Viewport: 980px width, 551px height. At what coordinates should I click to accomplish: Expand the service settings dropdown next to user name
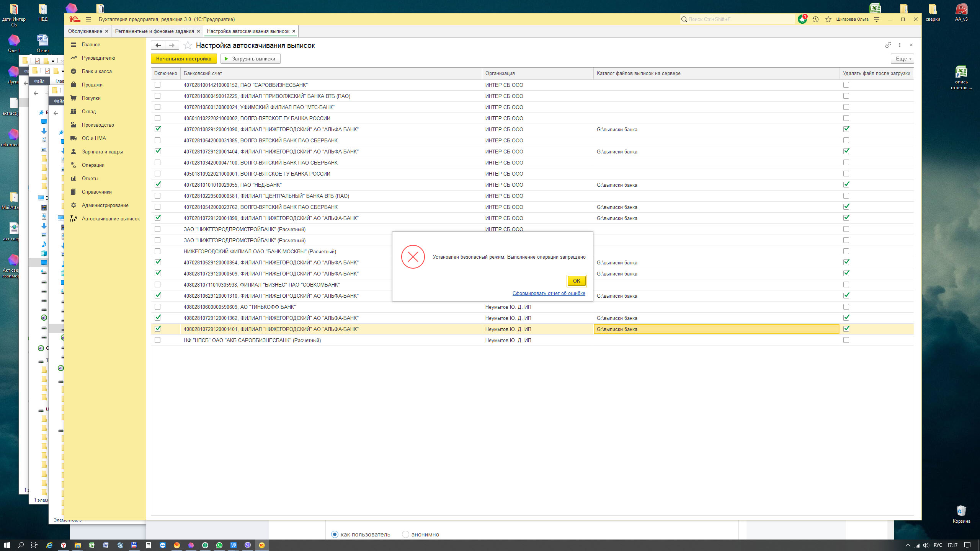[x=877, y=19]
